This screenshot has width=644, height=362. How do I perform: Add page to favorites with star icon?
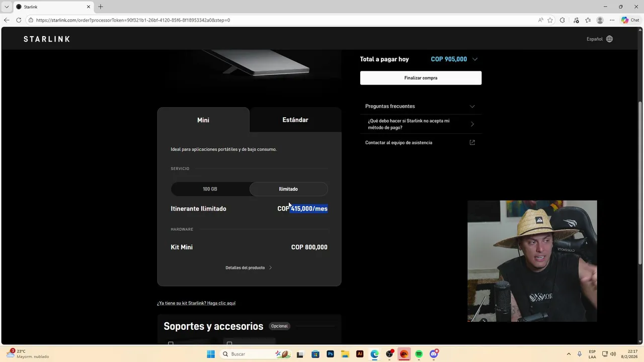(x=550, y=20)
